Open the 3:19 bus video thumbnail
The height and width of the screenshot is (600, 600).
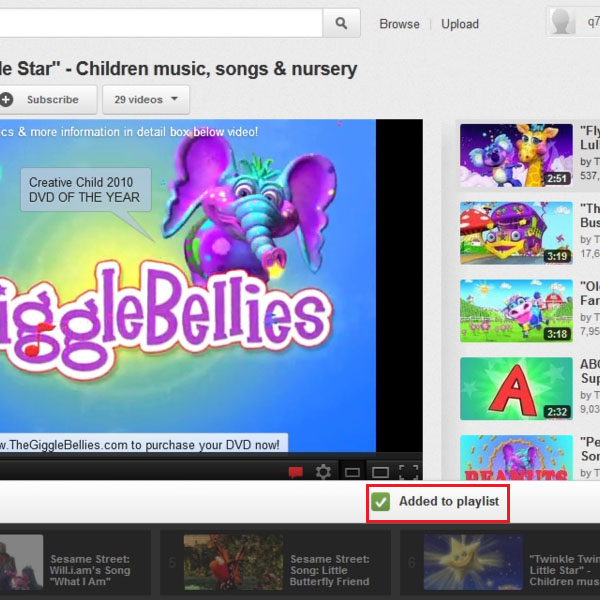coord(516,233)
